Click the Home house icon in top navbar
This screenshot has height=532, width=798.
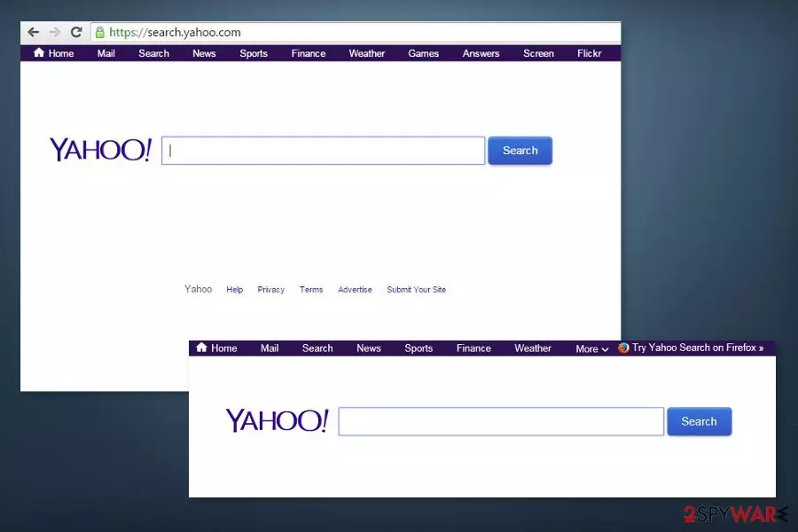click(x=39, y=52)
